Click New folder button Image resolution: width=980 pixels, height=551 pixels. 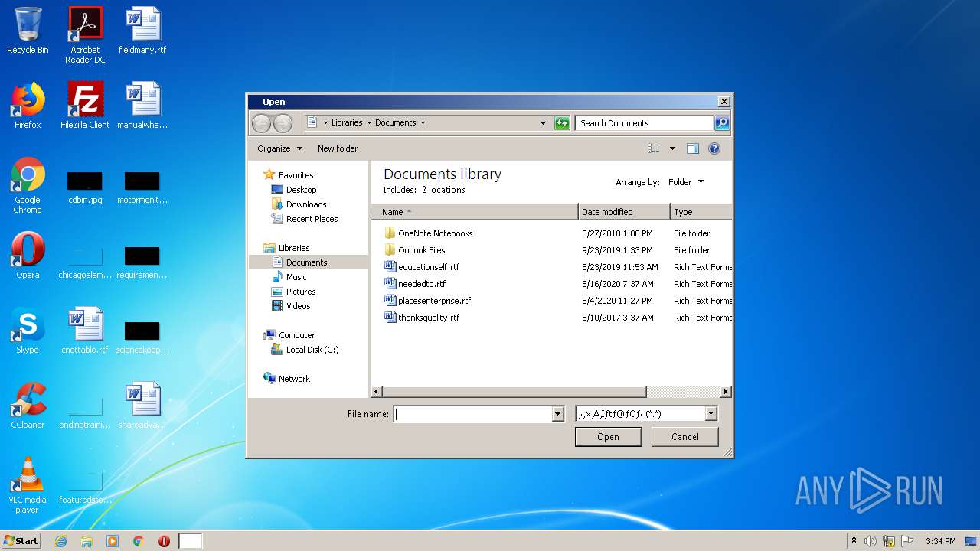[x=338, y=148]
